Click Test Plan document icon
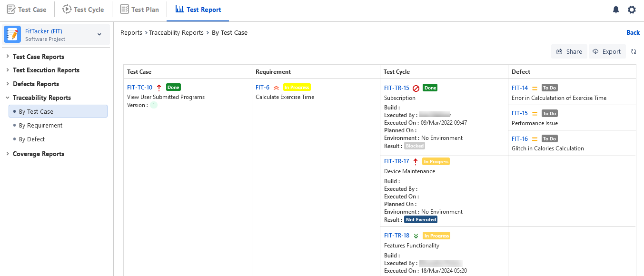This screenshot has height=276, width=644. point(124,10)
